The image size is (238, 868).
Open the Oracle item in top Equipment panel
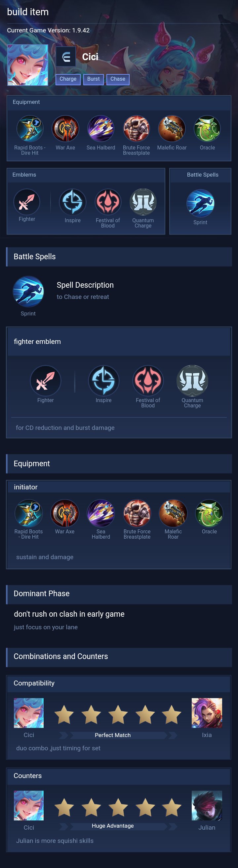click(x=207, y=129)
